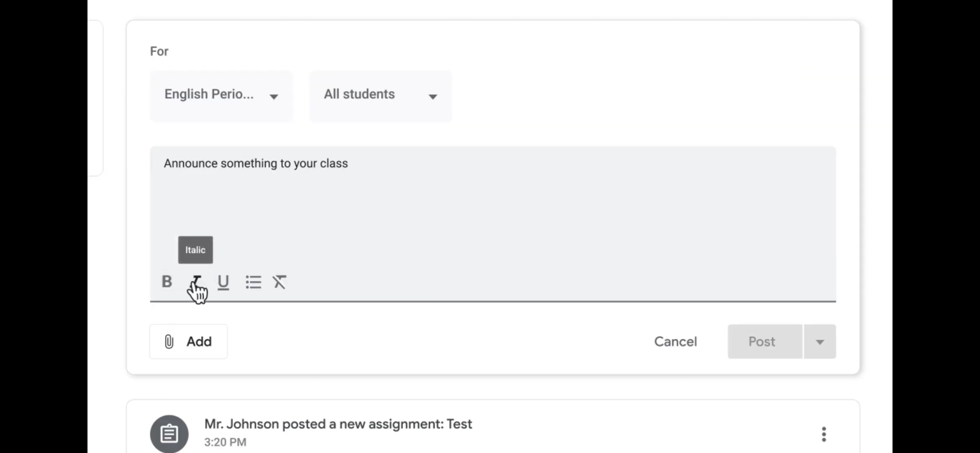Click the paperclip attachment icon
The width and height of the screenshot is (980, 453).
coord(169,342)
